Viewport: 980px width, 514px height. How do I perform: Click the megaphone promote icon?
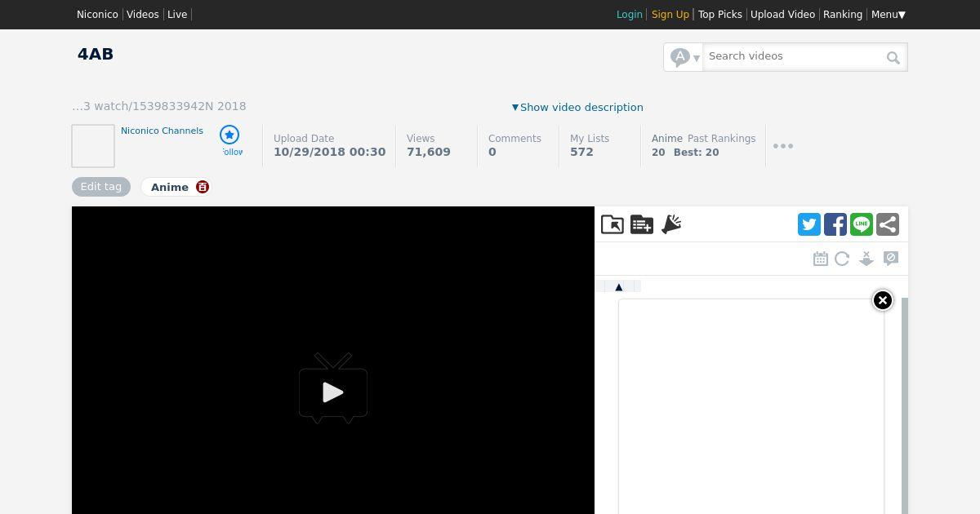click(671, 224)
